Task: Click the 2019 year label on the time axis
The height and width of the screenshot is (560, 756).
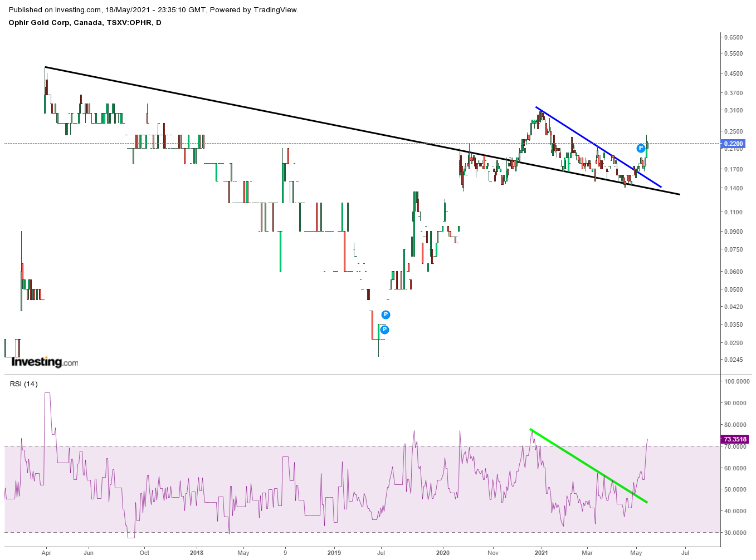Action: click(x=334, y=553)
